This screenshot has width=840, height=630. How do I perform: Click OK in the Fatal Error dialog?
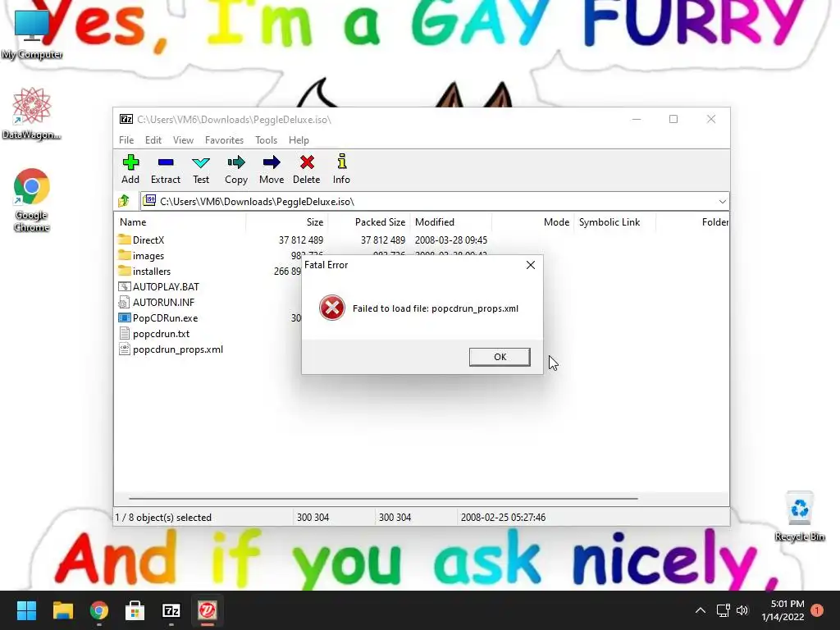(500, 357)
